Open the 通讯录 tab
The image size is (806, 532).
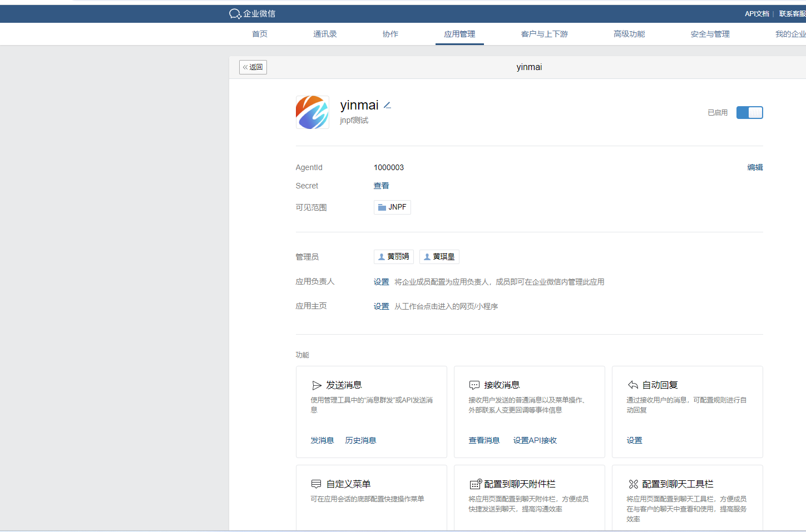325,34
